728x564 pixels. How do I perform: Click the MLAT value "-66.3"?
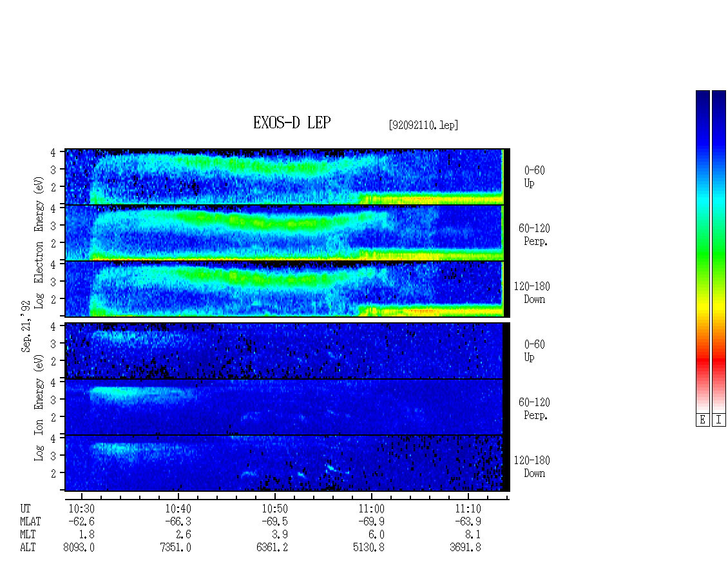coord(178,521)
